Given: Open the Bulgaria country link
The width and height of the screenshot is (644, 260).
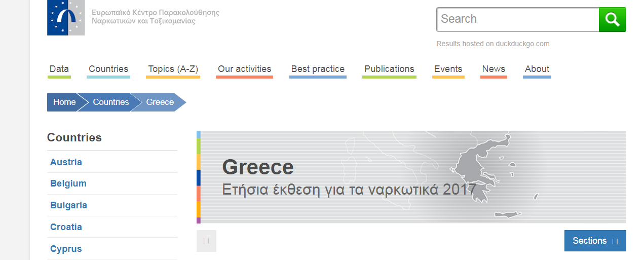Looking at the screenshot, I should [x=68, y=205].
